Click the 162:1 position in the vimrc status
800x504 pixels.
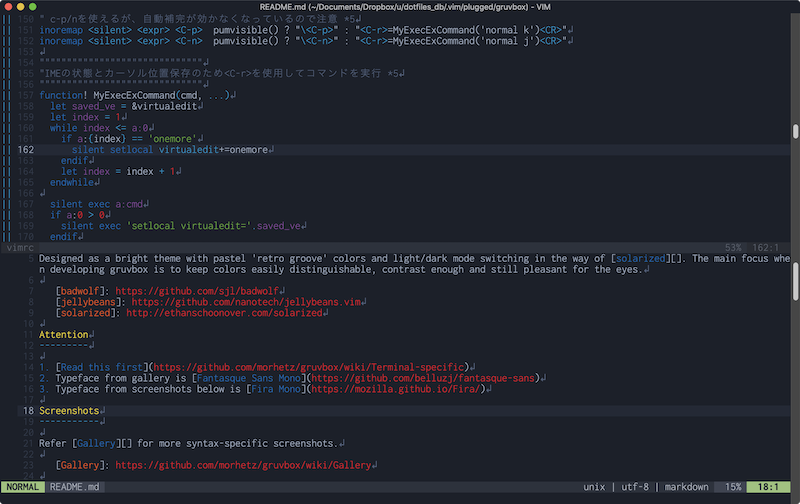765,248
